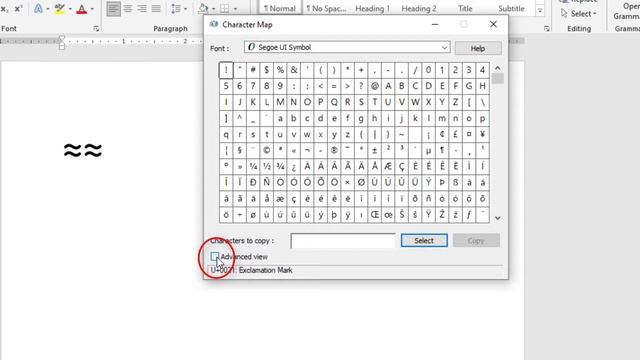Apply the Normal style

pyautogui.click(x=280, y=8)
